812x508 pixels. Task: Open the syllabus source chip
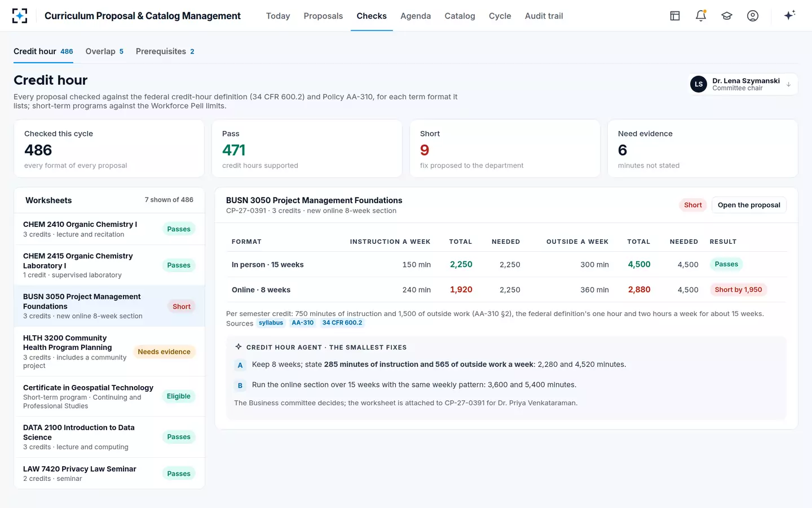coord(271,323)
